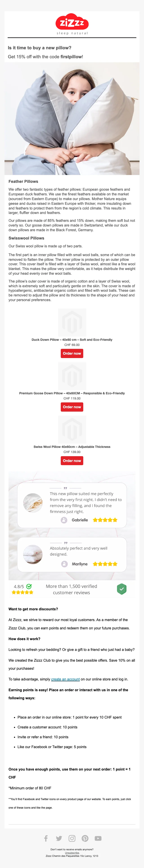
Task: Open the Premium Goose Down Pillow title
Action: click(72, 393)
